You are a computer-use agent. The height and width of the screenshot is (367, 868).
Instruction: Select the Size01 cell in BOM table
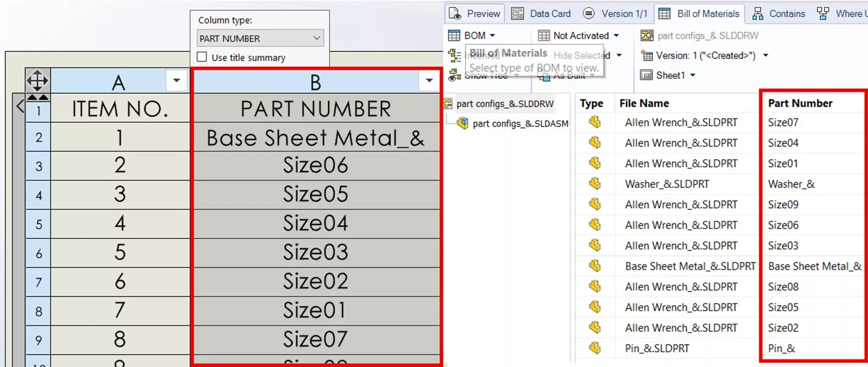[x=315, y=310]
